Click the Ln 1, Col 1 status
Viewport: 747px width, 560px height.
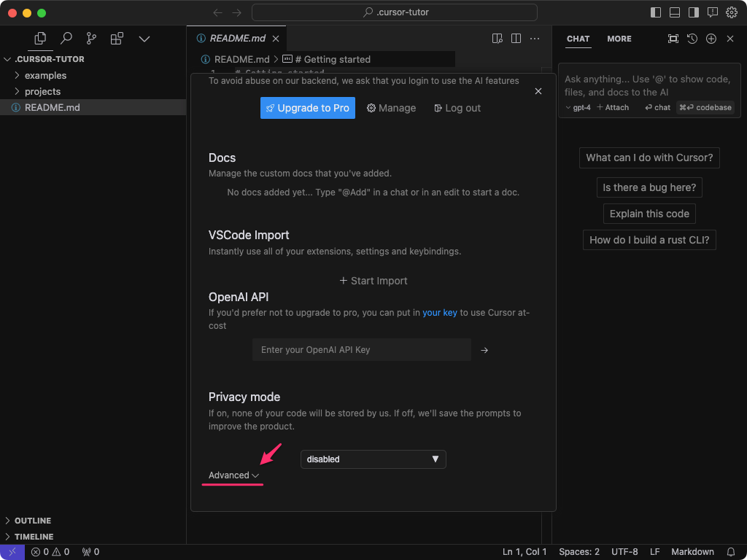pyautogui.click(x=525, y=553)
